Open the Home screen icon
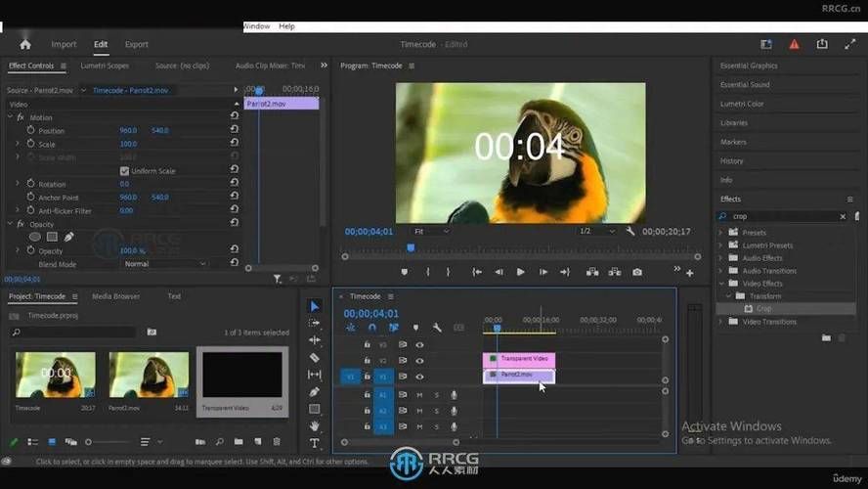Viewport: 868px width, 489px height. 25,44
